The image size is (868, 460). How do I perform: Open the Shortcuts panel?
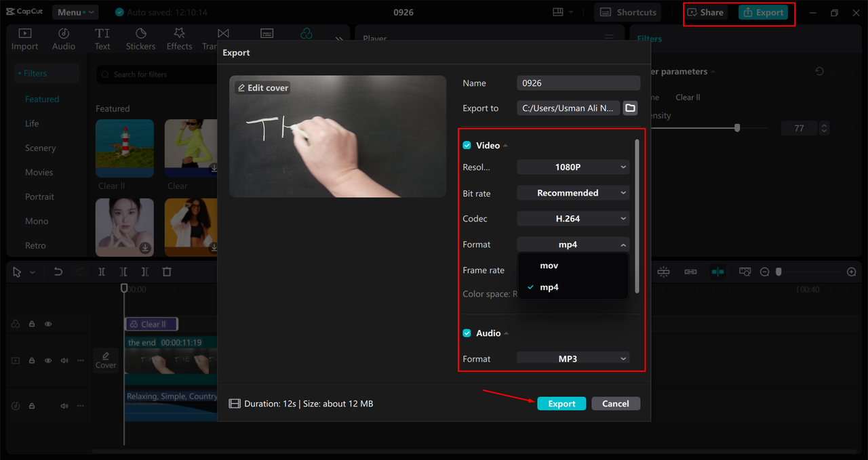click(x=629, y=12)
